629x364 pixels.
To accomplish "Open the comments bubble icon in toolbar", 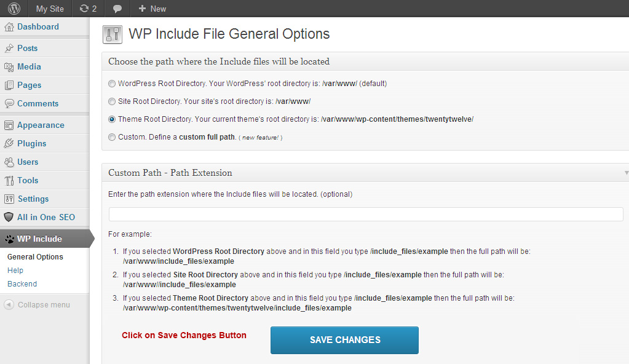I will coord(117,9).
